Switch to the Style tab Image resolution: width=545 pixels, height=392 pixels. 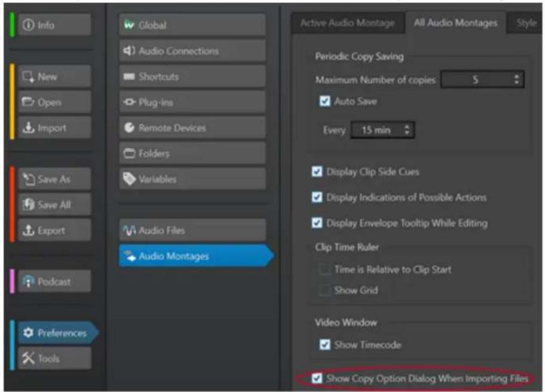click(x=526, y=23)
